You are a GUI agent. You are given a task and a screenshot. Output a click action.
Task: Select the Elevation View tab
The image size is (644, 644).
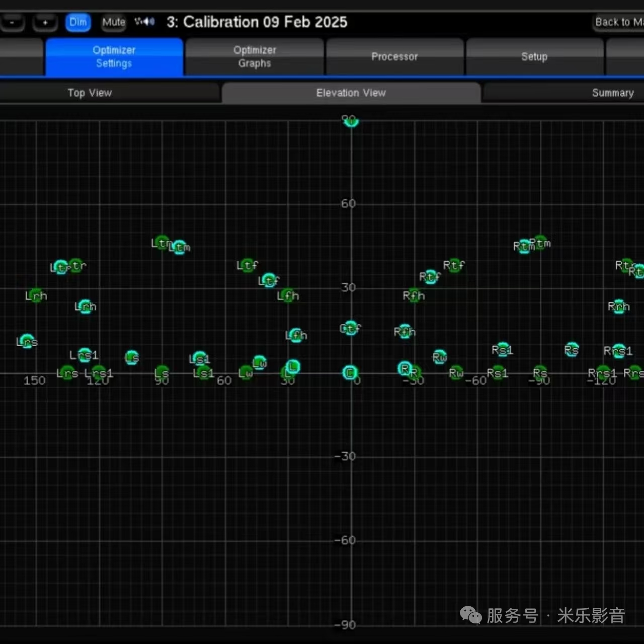(x=351, y=93)
